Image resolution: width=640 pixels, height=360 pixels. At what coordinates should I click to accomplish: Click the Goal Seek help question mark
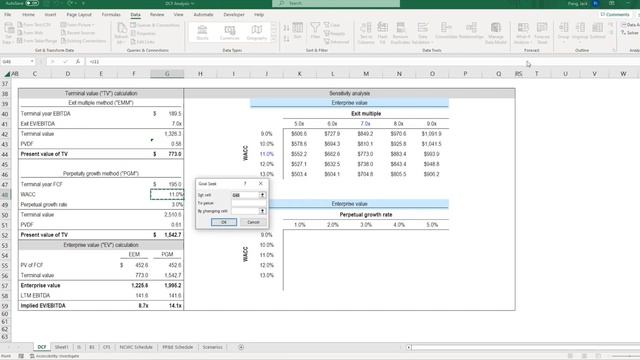tap(245, 184)
